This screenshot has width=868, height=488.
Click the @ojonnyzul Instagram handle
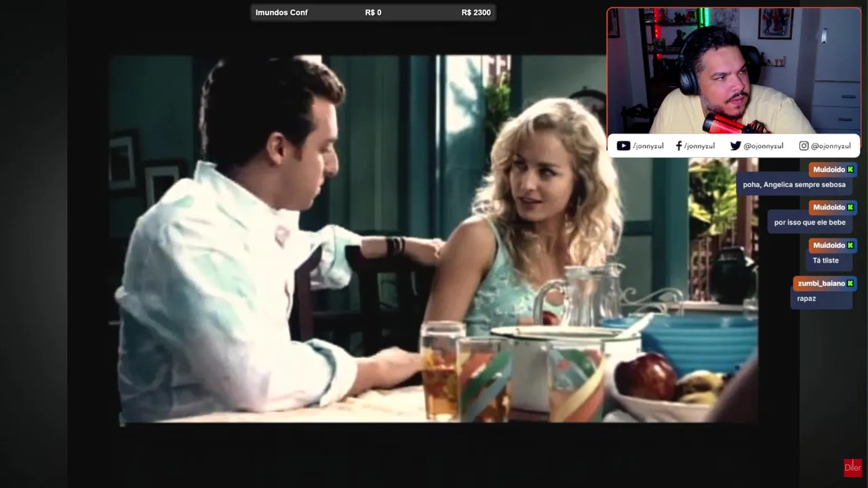831,146
